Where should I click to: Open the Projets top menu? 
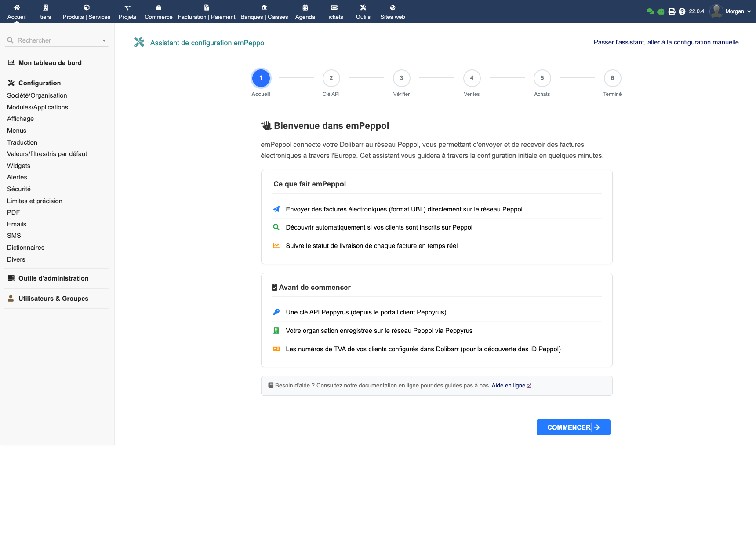coord(127,12)
